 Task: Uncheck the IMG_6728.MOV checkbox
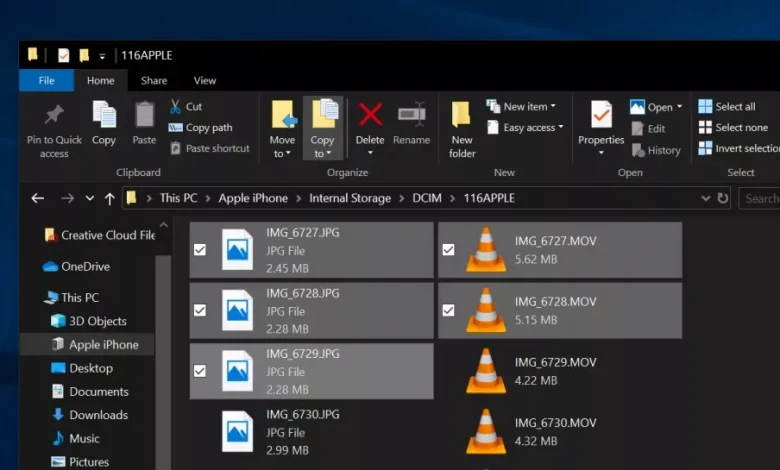click(448, 310)
